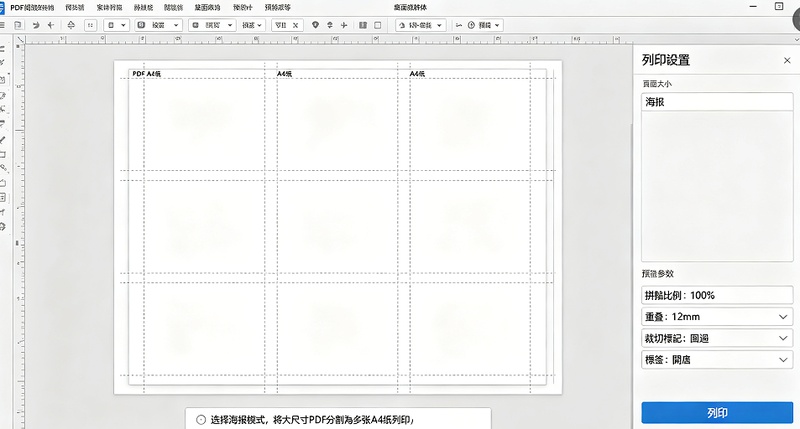Image resolution: width=800 pixels, height=429 pixels.
Task: Click the gear icon in left sidebar
Action: [3, 226]
